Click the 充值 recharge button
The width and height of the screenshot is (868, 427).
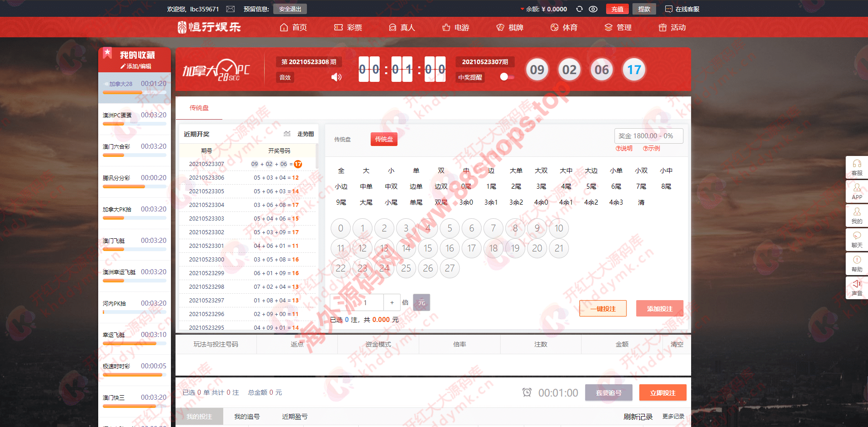coord(617,9)
